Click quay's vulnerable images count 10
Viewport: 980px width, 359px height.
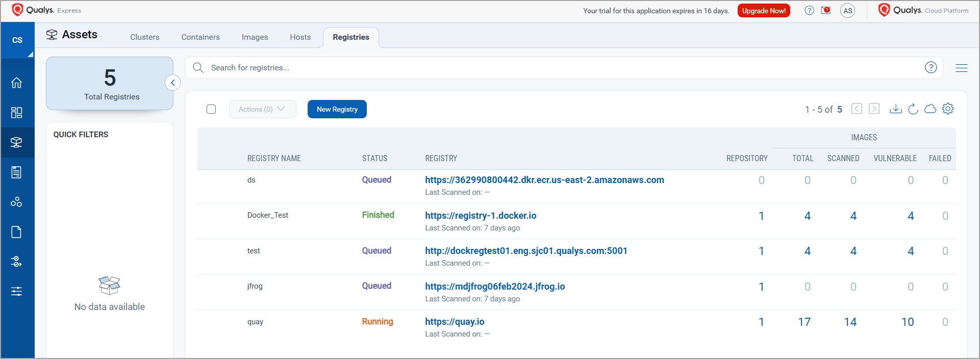(908, 322)
